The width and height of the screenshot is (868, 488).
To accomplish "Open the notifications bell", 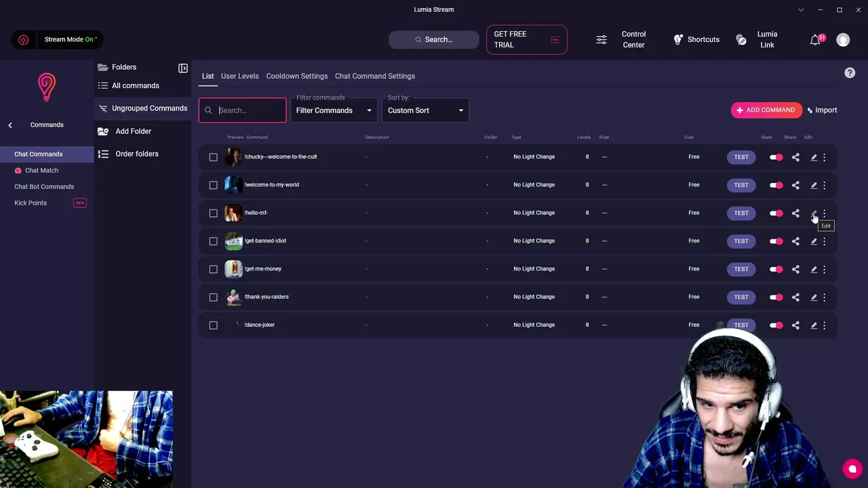I will (816, 40).
